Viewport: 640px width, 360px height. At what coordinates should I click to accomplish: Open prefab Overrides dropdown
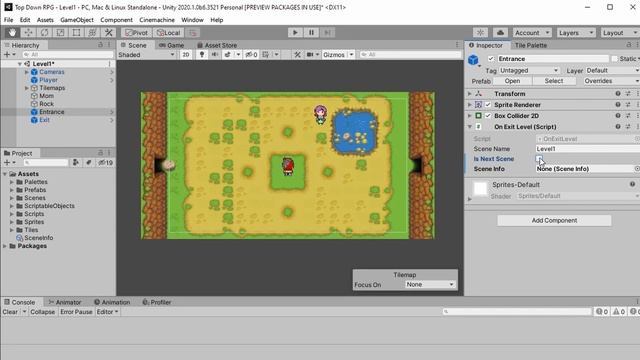pos(610,81)
